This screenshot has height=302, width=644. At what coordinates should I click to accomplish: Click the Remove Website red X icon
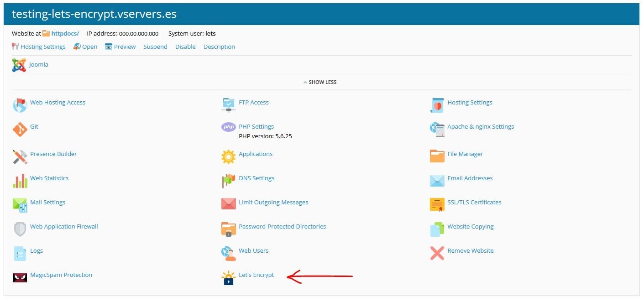(437, 253)
